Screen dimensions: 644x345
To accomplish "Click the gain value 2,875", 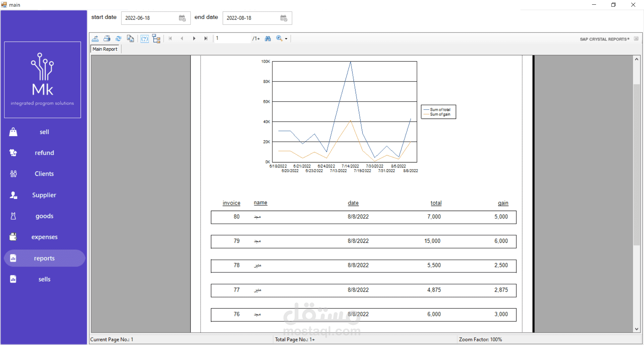I will (x=501, y=290).
